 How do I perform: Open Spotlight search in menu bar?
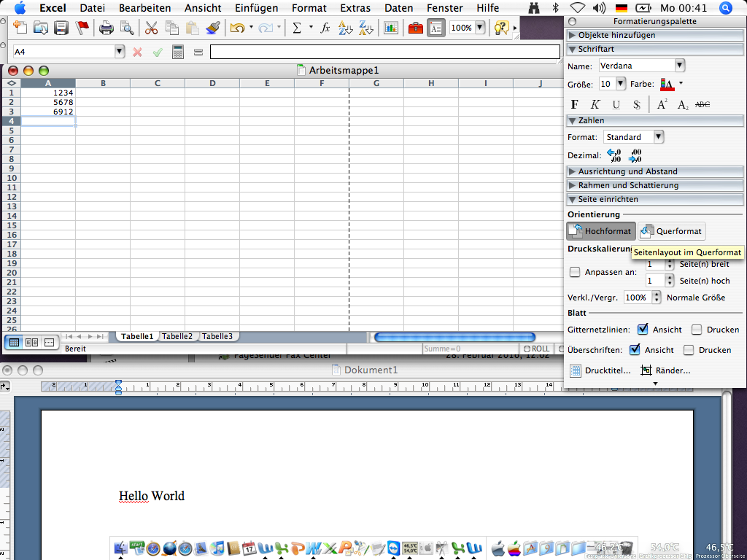pyautogui.click(x=725, y=8)
